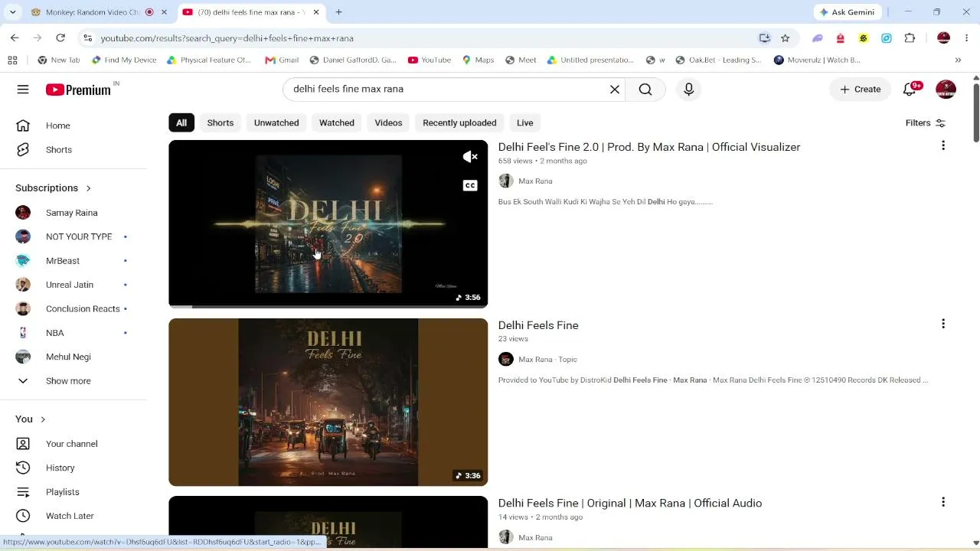Viewport: 980px width, 551px height.
Task: Bookmark this page with the star
Action: coord(785,38)
